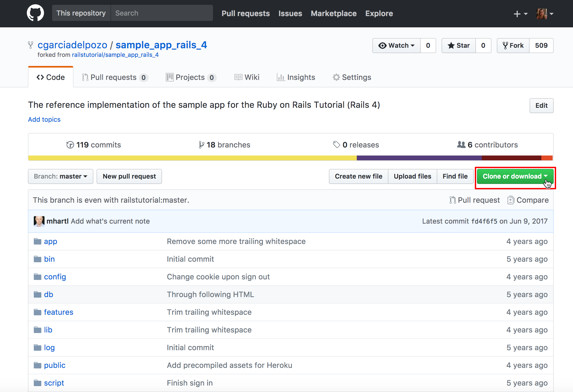This screenshot has height=392, width=573.
Task: Open the plus create-new dropdown
Action: 520,14
